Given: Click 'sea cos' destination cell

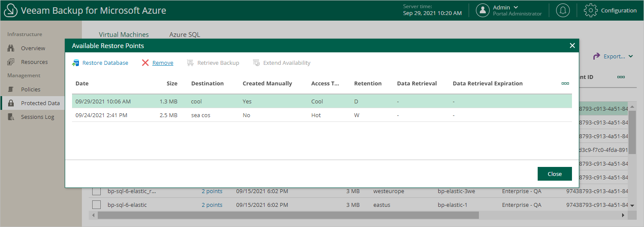Looking at the screenshot, I should point(201,115).
